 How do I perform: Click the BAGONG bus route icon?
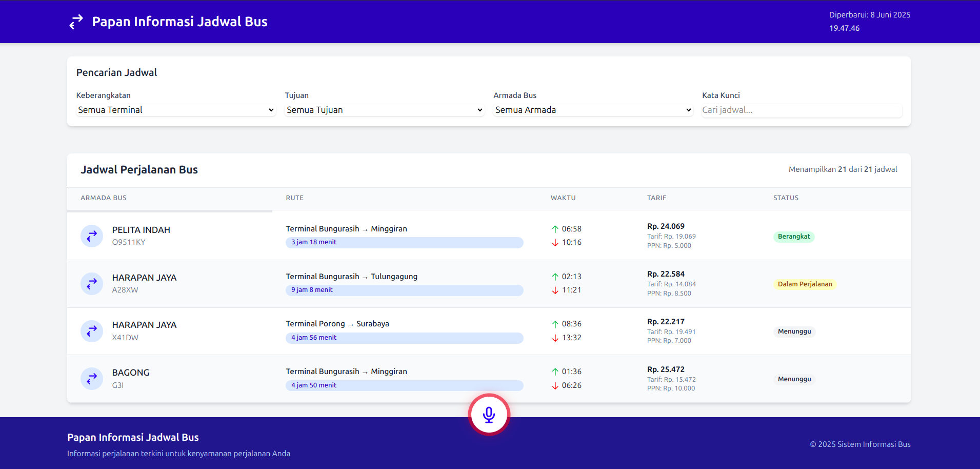[92, 379]
